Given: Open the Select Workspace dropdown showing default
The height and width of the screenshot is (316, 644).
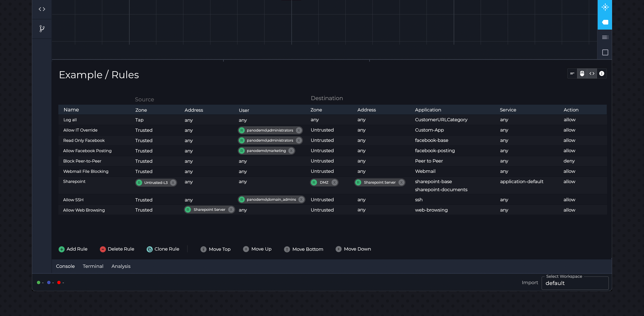Looking at the screenshot, I should (575, 283).
